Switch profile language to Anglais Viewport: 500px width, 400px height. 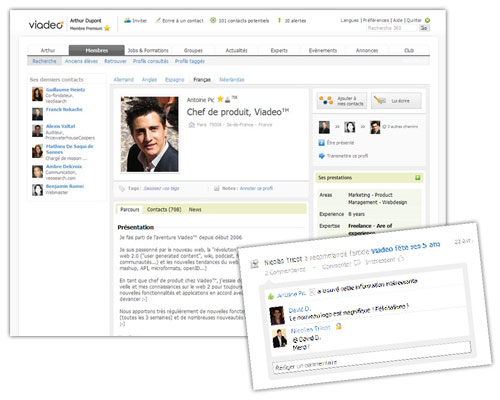[149, 79]
